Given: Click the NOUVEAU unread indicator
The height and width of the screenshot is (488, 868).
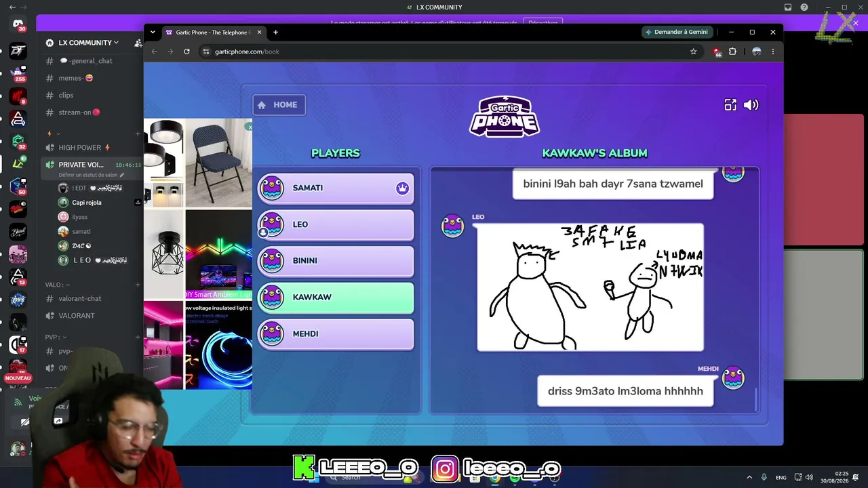Looking at the screenshot, I should coord(18,378).
